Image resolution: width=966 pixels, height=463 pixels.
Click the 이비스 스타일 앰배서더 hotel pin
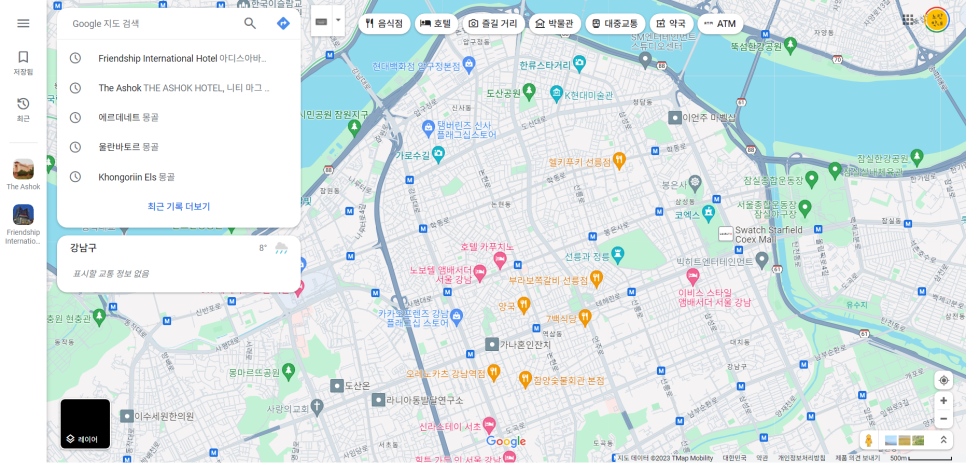[x=693, y=276]
